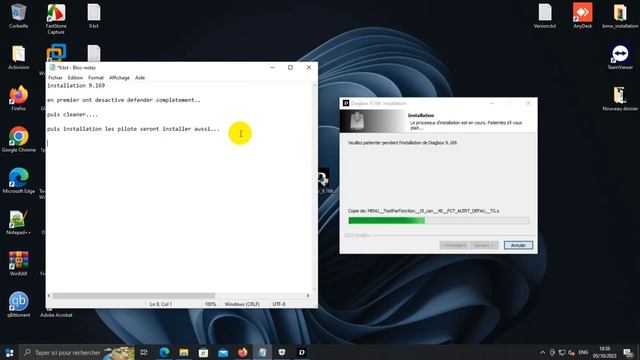Screen dimensions: 640x360
Task: Open the Notepad++ desktop shortcut
Action: pos(18,222)
